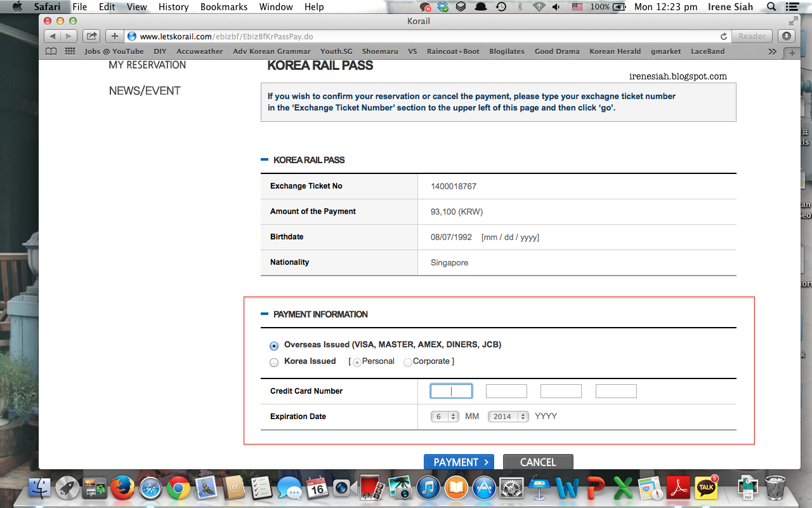Open the Apple menu
This screenshot has width=812, height=508.
[x=17, y=7]
